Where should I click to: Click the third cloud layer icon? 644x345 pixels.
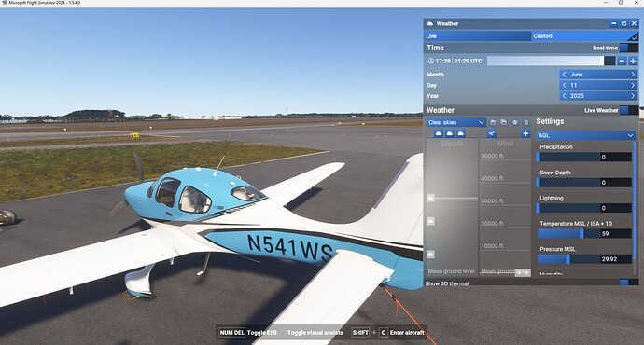(461, 133)
